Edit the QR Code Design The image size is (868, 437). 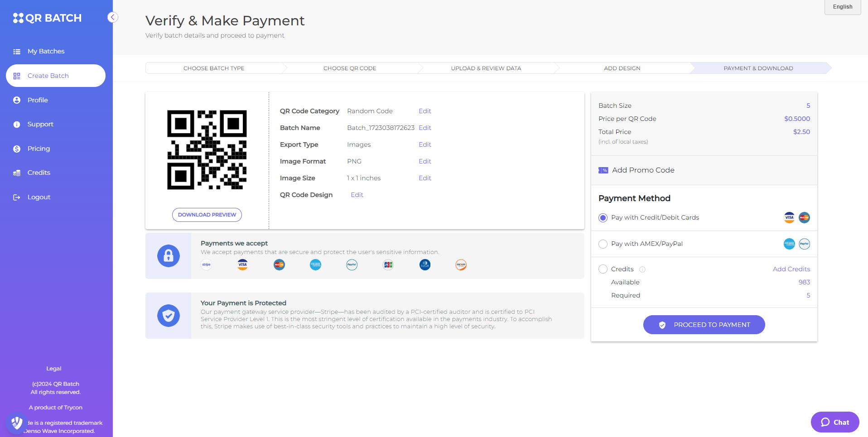[x=357, y=195]
